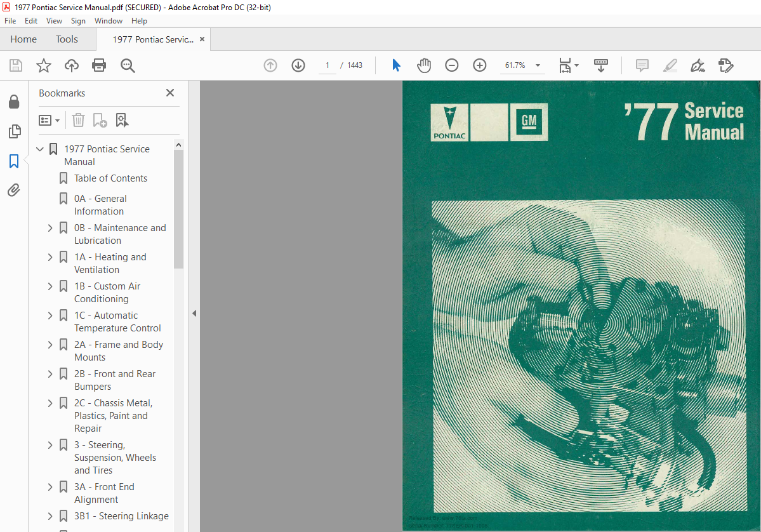Open the File menu

click(x=10, y=21)
